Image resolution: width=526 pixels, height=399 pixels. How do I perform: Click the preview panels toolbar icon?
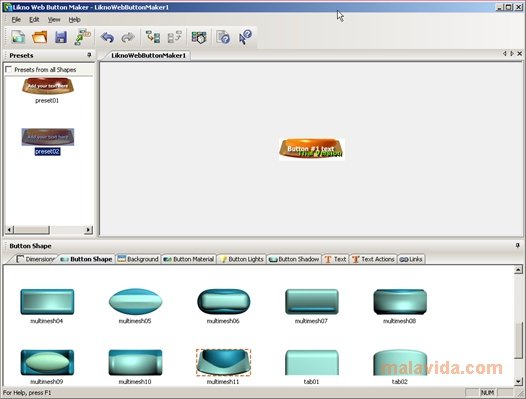pyautogui.click(x=199, y=37)
